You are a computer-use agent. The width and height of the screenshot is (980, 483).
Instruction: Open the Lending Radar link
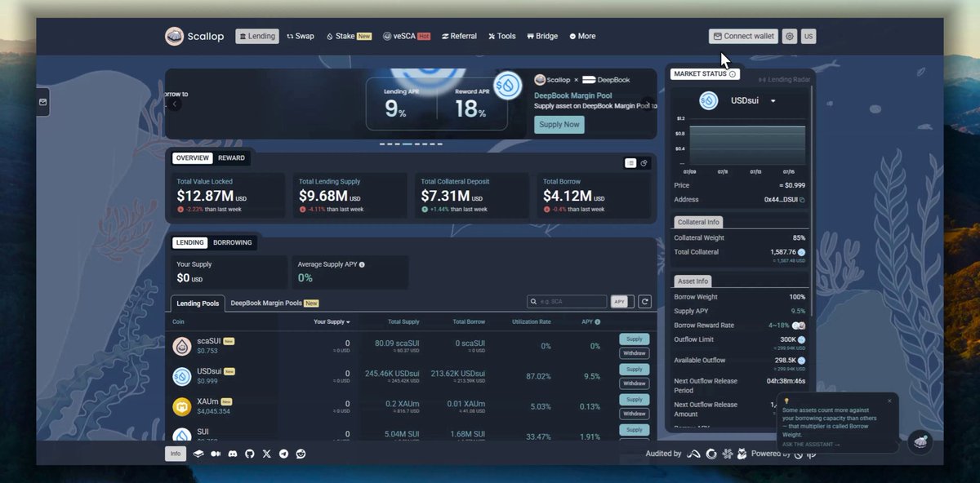coord(783,79)
